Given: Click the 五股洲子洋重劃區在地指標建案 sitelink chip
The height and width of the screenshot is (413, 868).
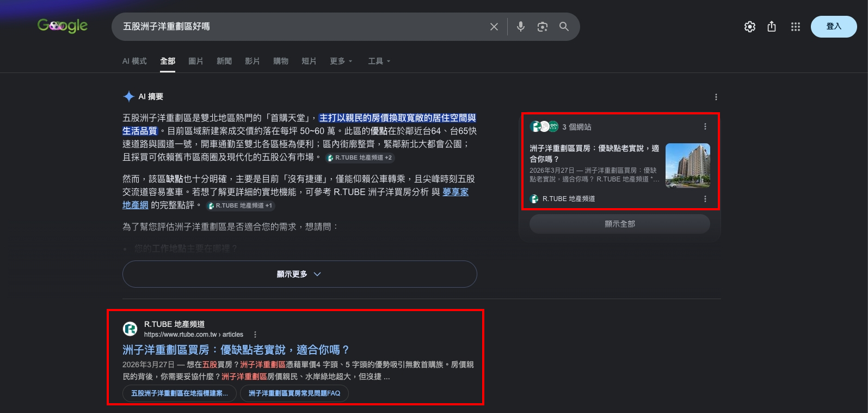Looking at the screenshot, I should (x=180, y=393).
